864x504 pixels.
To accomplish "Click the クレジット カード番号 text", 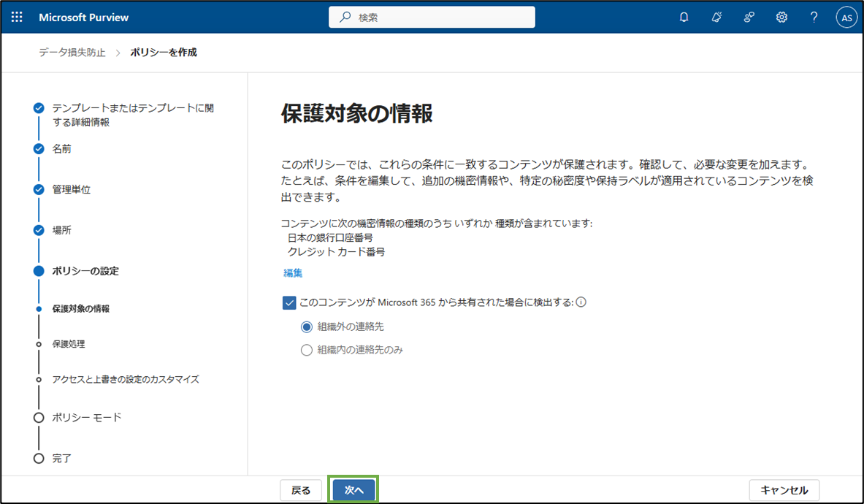I will click(336, 252).
